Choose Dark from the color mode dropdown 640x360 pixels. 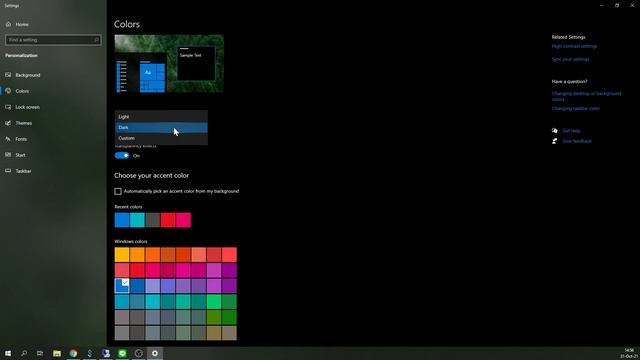[161, 127]
